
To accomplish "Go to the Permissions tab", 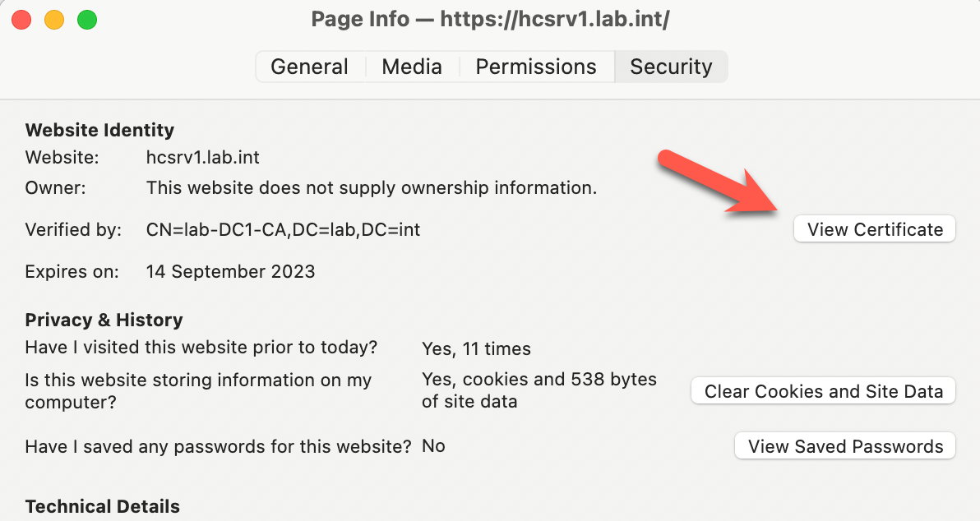I will 536,67.
